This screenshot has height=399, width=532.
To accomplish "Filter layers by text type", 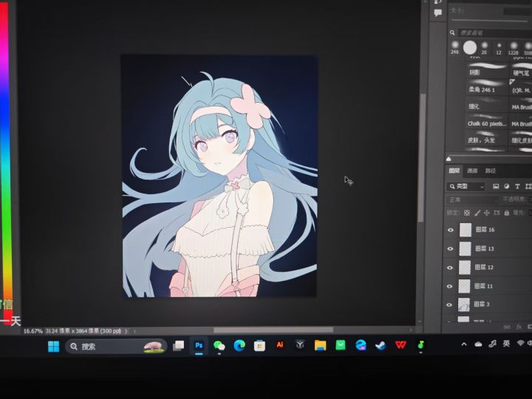I will pyautogui.click(x=517, y=186).
